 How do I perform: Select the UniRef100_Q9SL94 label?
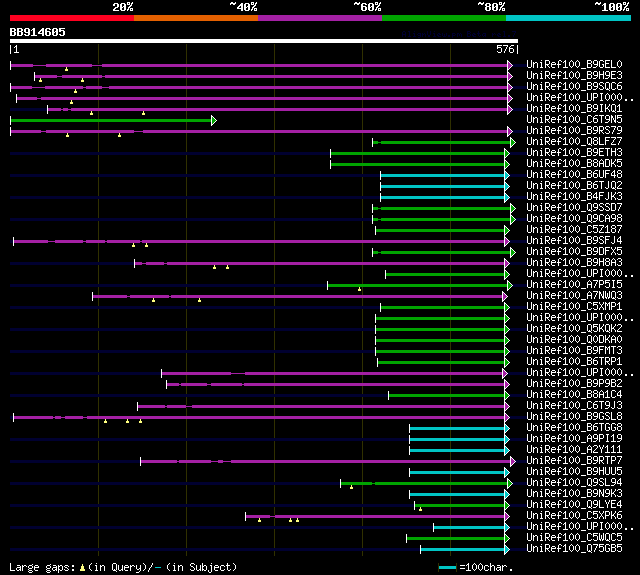(x=574, y=483)
